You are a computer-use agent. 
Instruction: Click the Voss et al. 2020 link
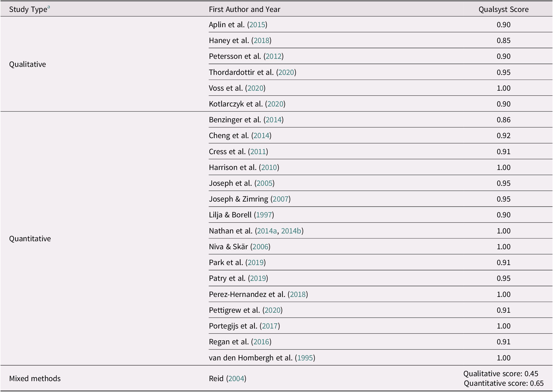coord(255,88)
